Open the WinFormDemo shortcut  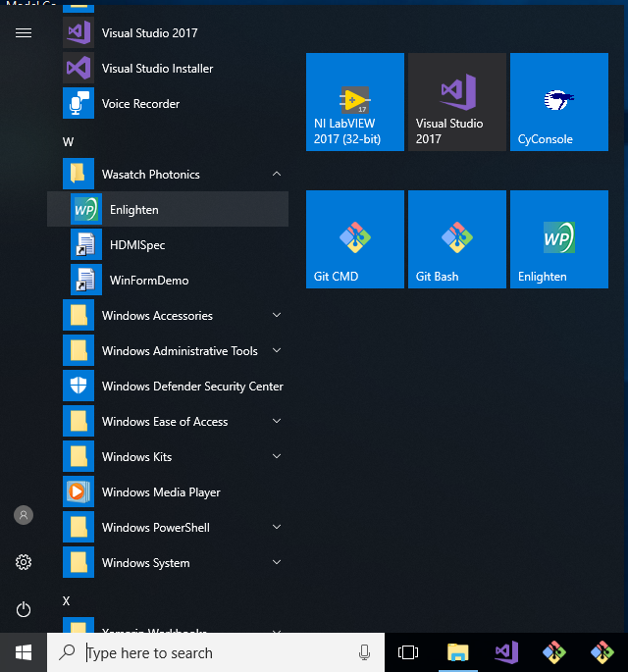[x=148, y=281]
